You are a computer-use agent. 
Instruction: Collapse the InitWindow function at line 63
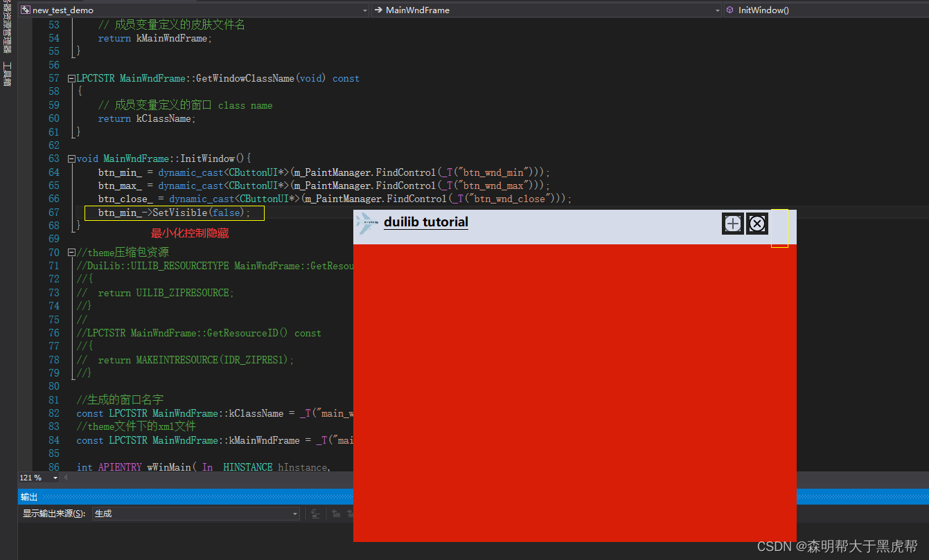coord(71,159)
